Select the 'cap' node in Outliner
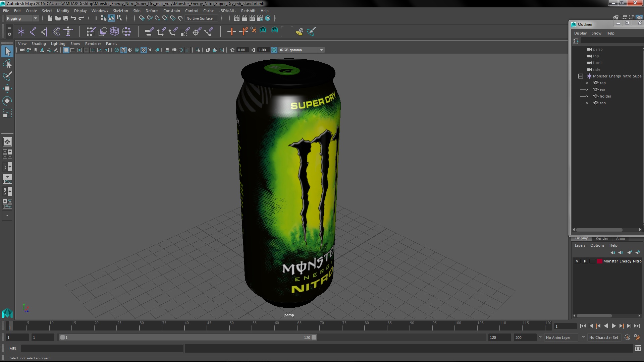The width and height of the screenshot is (644, 362). 602,83
